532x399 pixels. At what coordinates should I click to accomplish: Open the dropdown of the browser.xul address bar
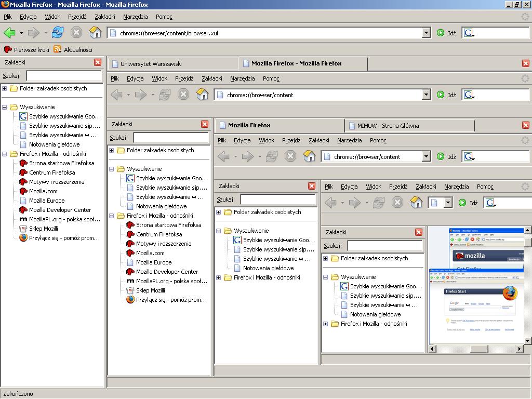(x=427, y=33)
